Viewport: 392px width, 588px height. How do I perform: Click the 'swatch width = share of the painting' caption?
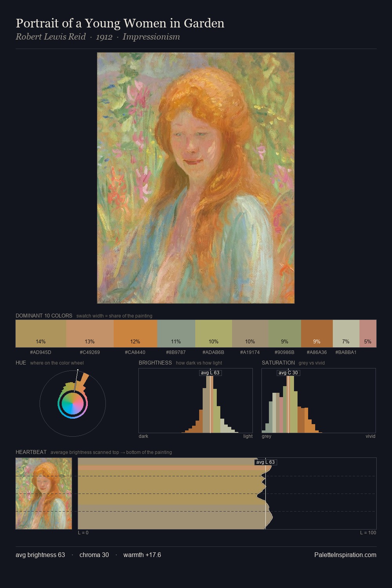click(x=114, y=316)
